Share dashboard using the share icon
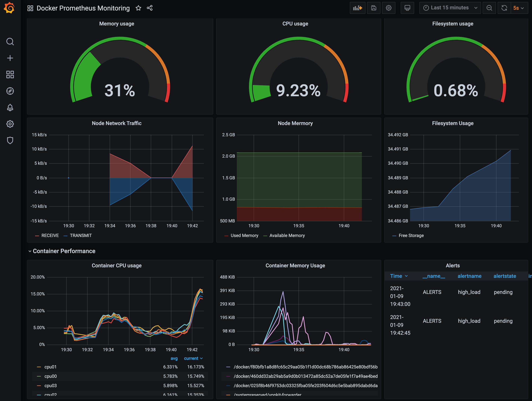 pyautogui.click(x=150, y=8)
